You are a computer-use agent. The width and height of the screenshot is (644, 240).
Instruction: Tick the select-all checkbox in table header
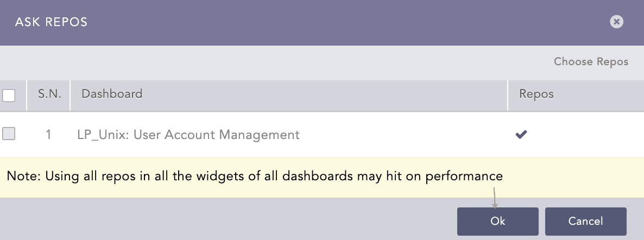tap(9, 96)
